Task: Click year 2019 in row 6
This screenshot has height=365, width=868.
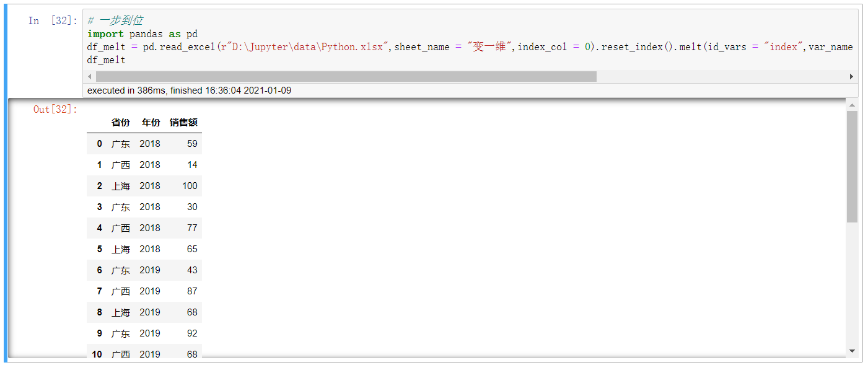Action: point(150,270)
